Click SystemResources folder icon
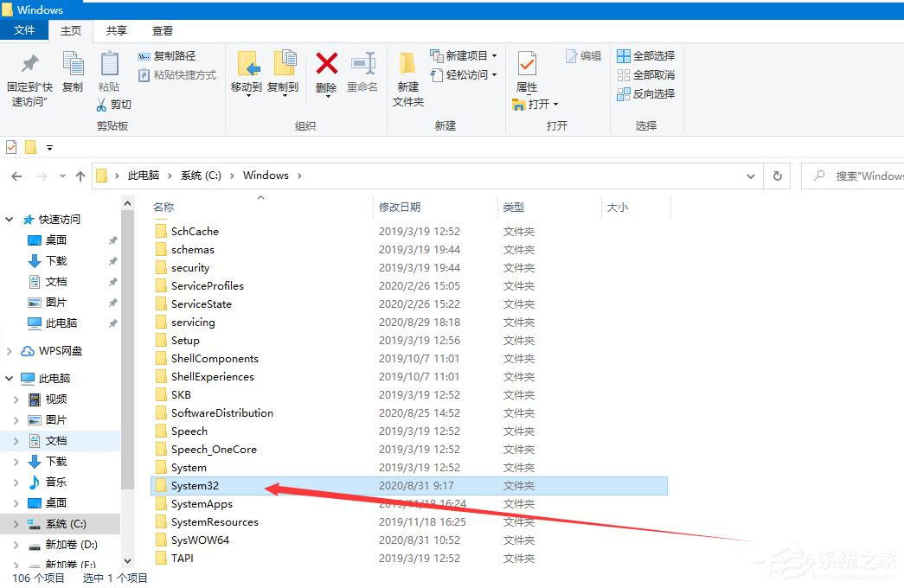This screenshot has width=904, height=588. [x=162, y=522]
